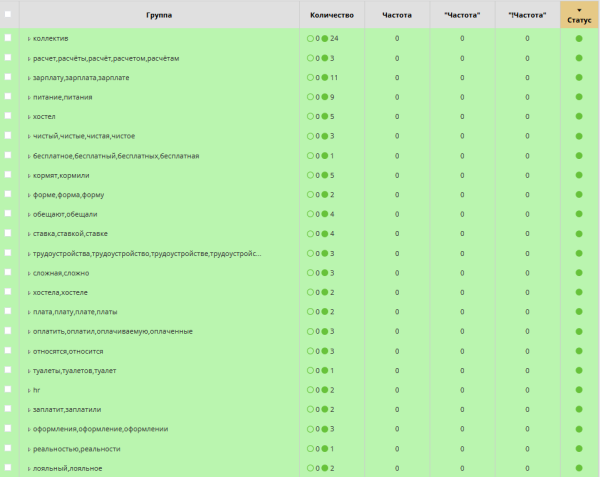Screen dimensions: 600x477
Task: Toggle the select-all checkbox in table header
Action: pos(8,15)
